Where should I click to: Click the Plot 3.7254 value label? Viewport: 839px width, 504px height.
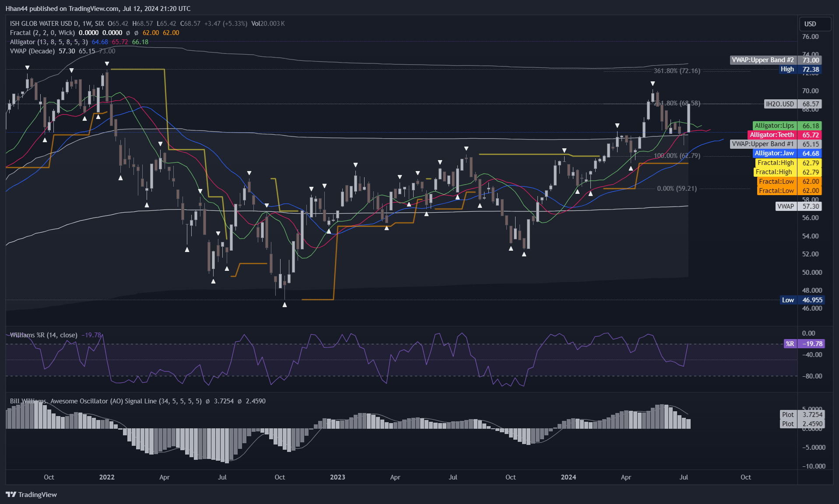(803, 415)
